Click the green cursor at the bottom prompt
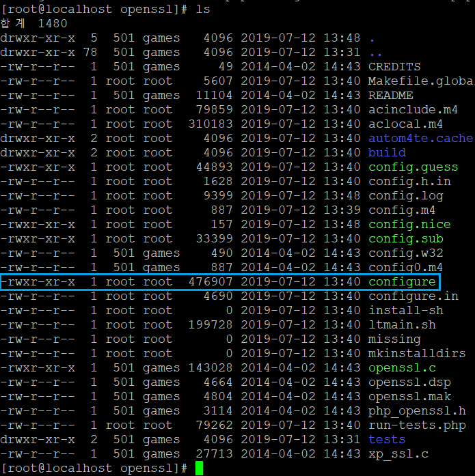 tap(200, 468)
